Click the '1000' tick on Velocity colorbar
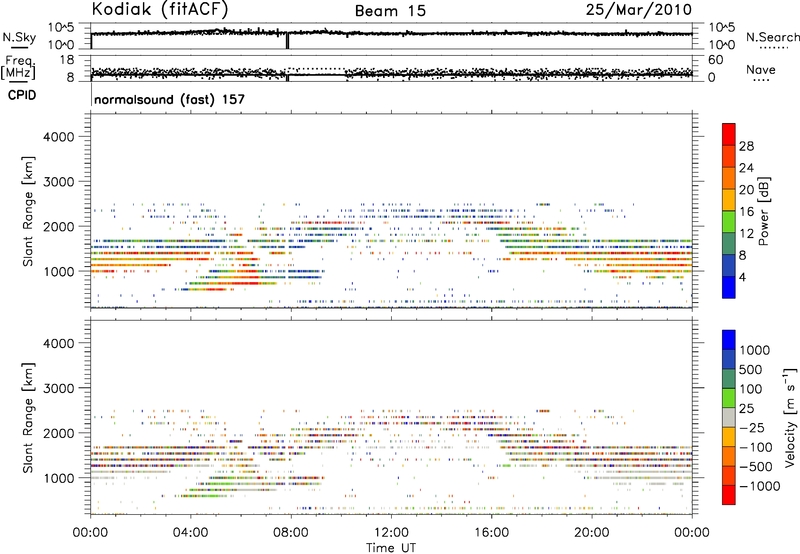Viewport: 800px width, 554px height. [x=755, y=350]
